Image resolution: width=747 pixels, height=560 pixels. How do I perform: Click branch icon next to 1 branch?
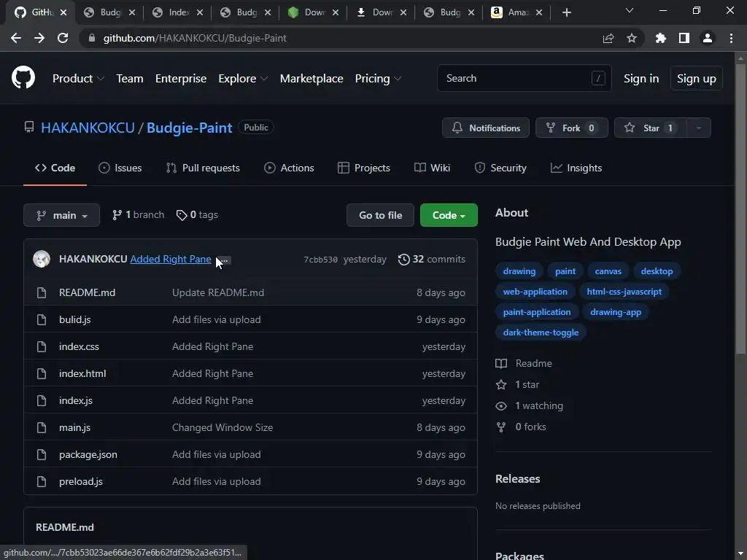[x=117, y=215]
